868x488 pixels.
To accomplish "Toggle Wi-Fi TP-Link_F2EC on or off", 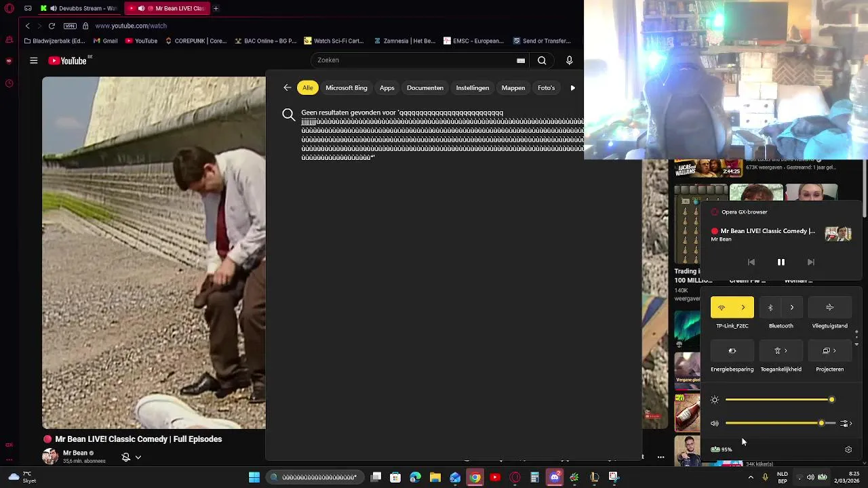I will point(722,308).
